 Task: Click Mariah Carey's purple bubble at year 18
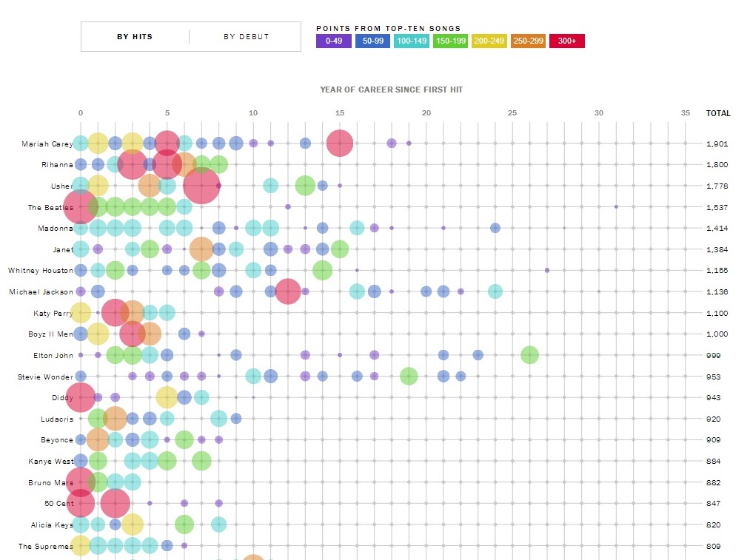391,144
